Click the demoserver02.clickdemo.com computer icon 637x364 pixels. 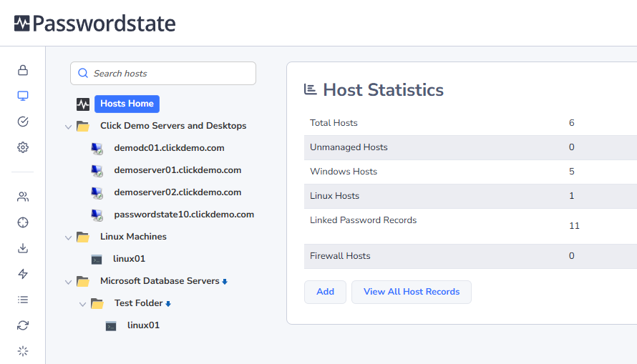click(x=97, y=193)
